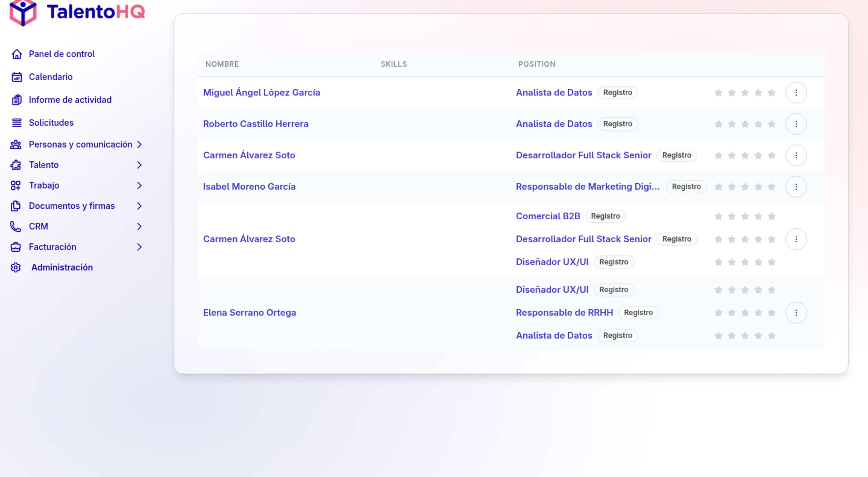Open candidate Miguel Ángel López García
The width and height of the screenshot is (868, 477).
(x=262, y=92)
